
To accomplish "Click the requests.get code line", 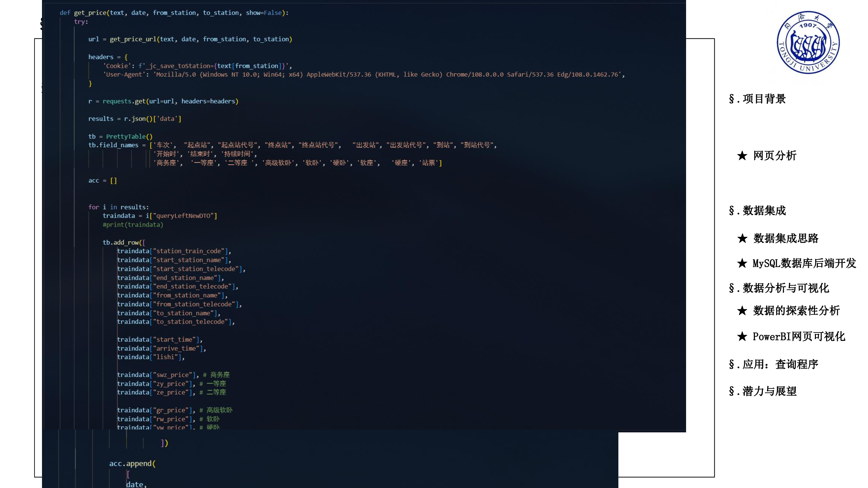I will [163, 102].
